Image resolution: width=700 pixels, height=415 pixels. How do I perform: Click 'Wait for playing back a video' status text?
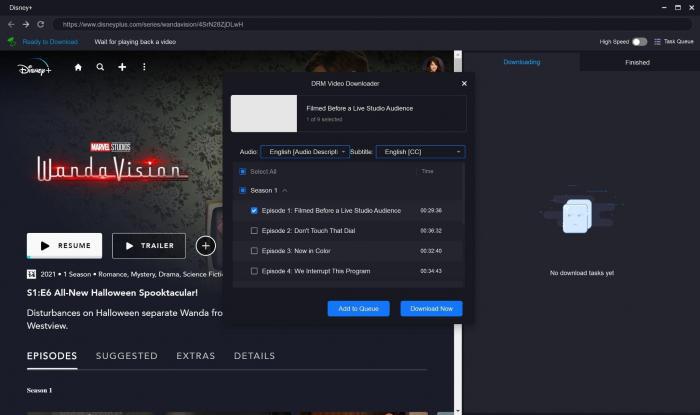point(135,42)
